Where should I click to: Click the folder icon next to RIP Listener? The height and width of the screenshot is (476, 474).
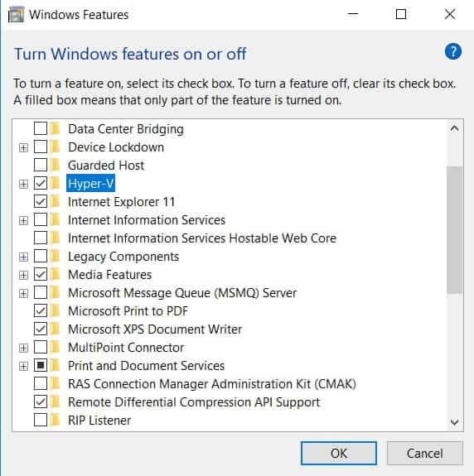56,421
